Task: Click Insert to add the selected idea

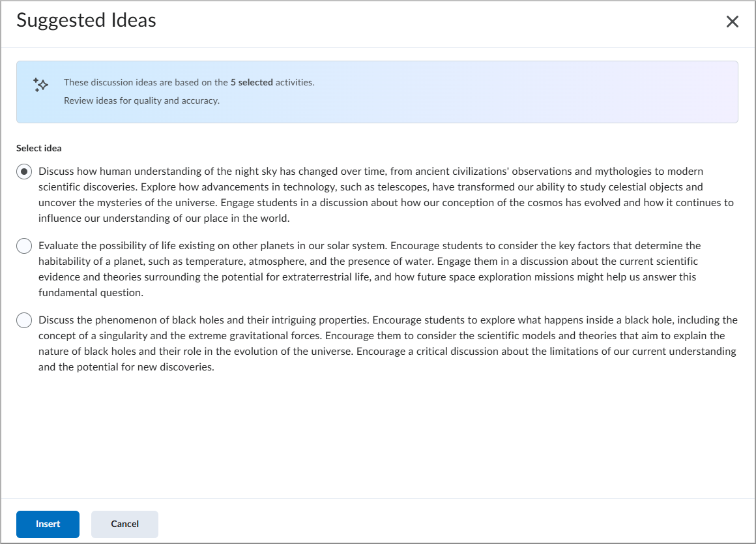Action: pos(48,524)
